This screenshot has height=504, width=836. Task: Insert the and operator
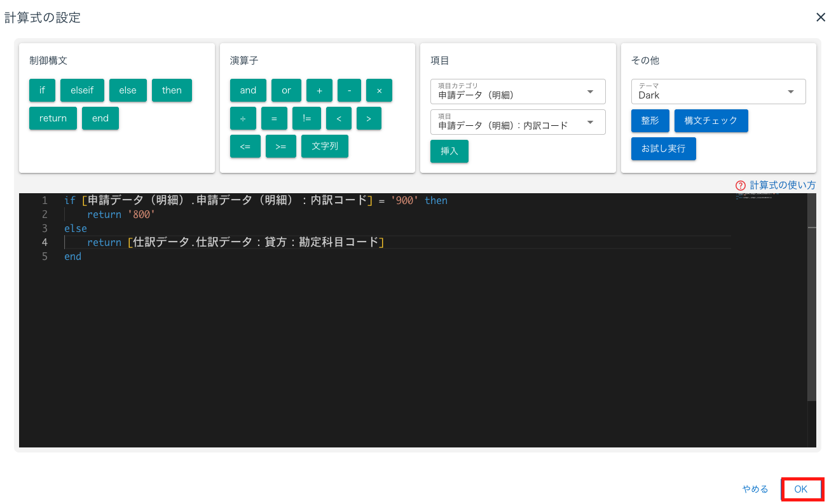pos(248,90)
